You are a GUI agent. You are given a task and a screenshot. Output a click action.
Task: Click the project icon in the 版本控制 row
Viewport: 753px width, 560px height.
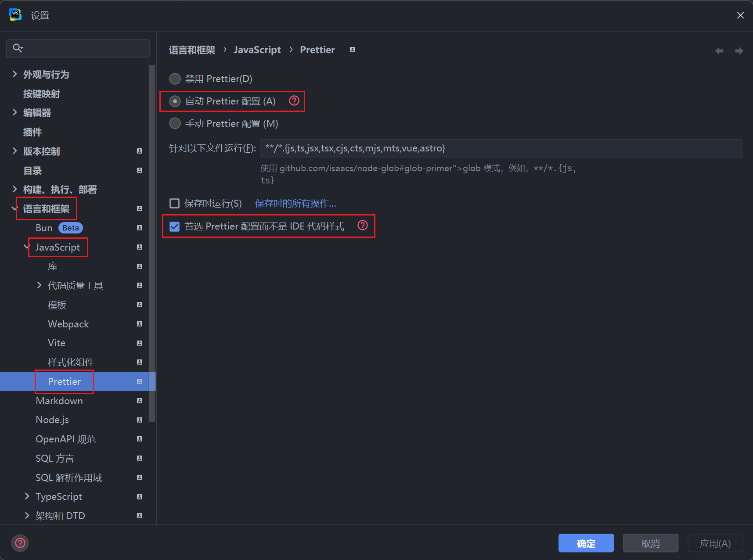click(140, 151)
